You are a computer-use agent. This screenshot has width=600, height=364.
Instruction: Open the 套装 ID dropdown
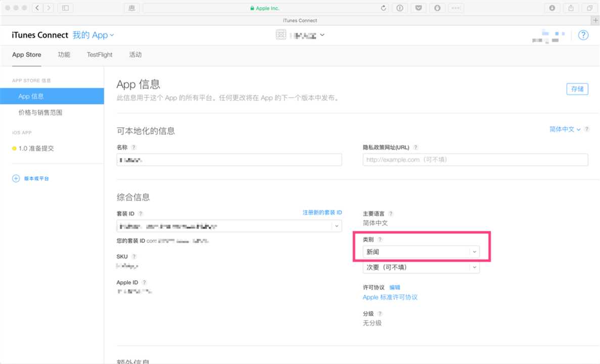229,226
